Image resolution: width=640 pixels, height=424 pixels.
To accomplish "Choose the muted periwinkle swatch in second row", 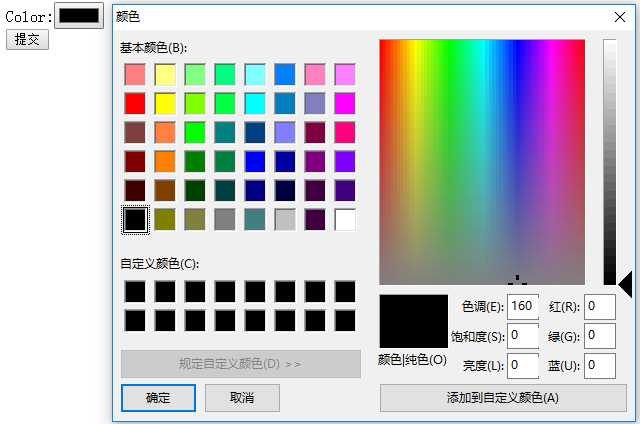I will tap(315, 104).
